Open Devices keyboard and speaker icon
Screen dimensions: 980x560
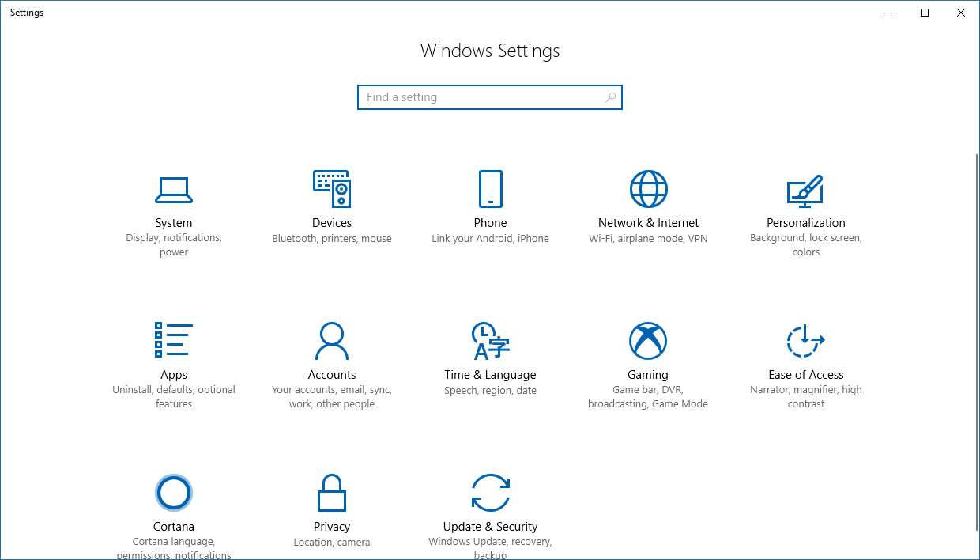332,189
